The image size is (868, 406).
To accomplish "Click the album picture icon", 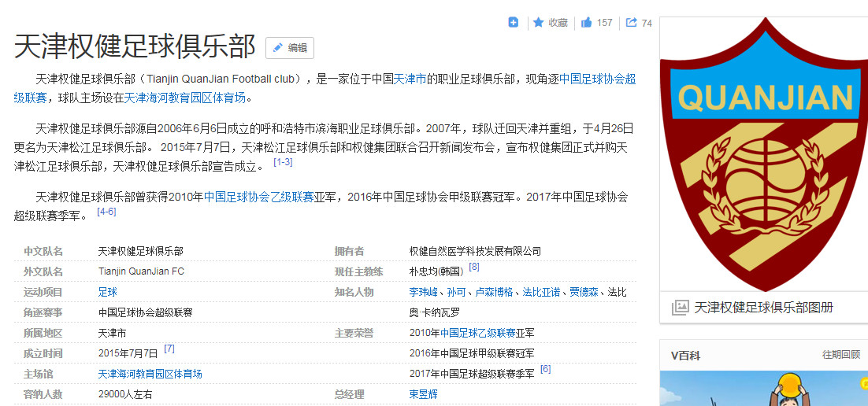I will [x=680, y=308].
